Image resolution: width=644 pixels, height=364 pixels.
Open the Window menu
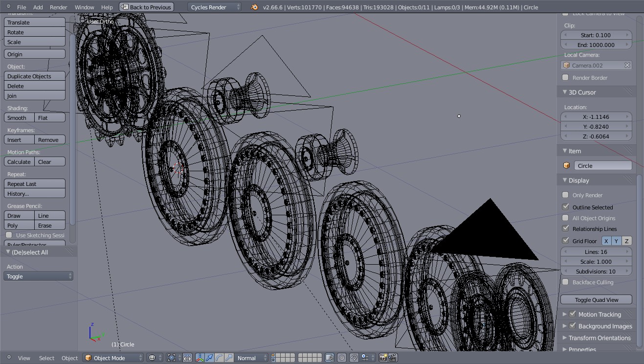coord(84,7)
